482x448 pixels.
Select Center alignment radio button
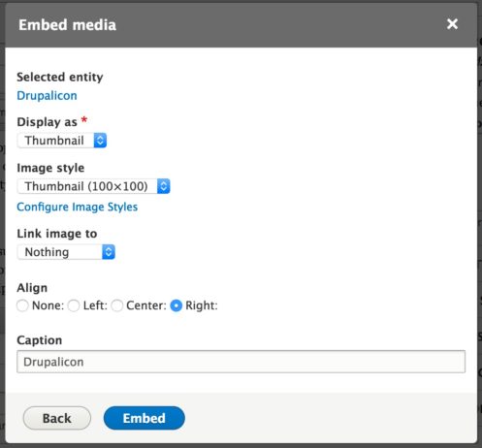117,305
